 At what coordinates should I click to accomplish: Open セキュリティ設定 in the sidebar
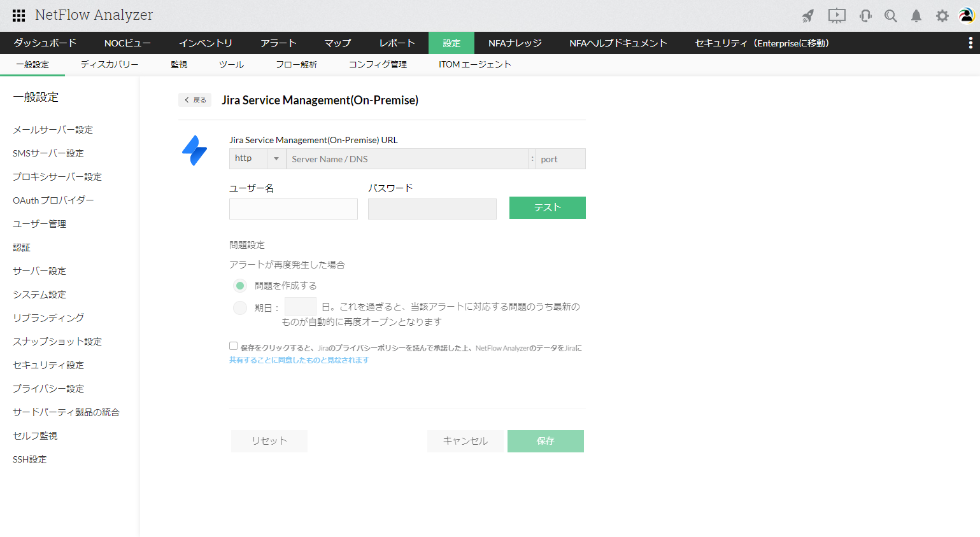coord(48,365)
